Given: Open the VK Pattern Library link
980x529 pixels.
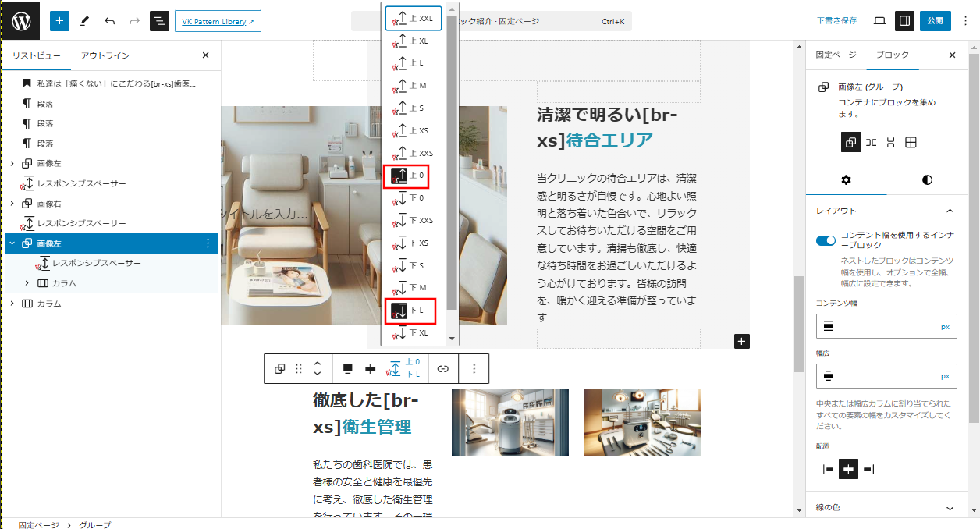Looking at the screenshot, I should click(218, 21).
